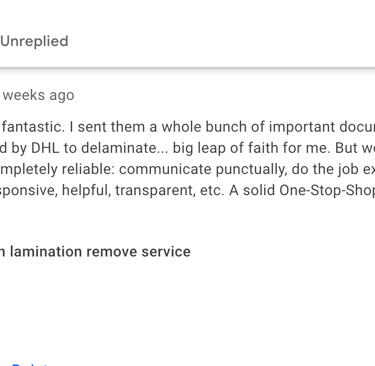Click the line about 'completely reliable' communication
Screen dimensions: 375x366
(x=187, y=169)
